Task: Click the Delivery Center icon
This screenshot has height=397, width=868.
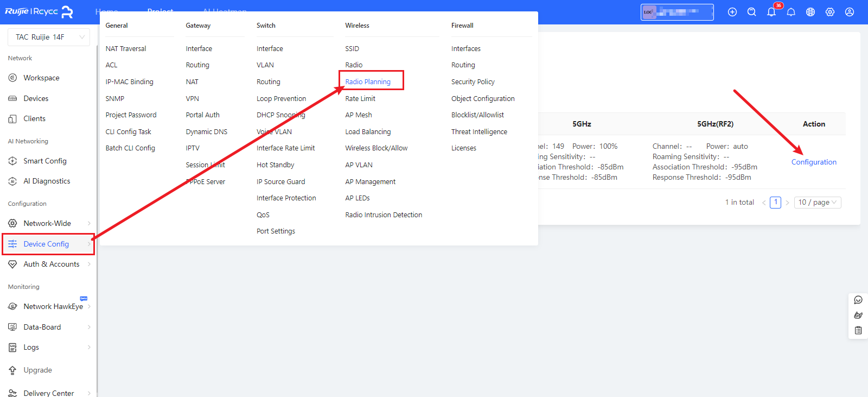Action: (x=12, y=393)
